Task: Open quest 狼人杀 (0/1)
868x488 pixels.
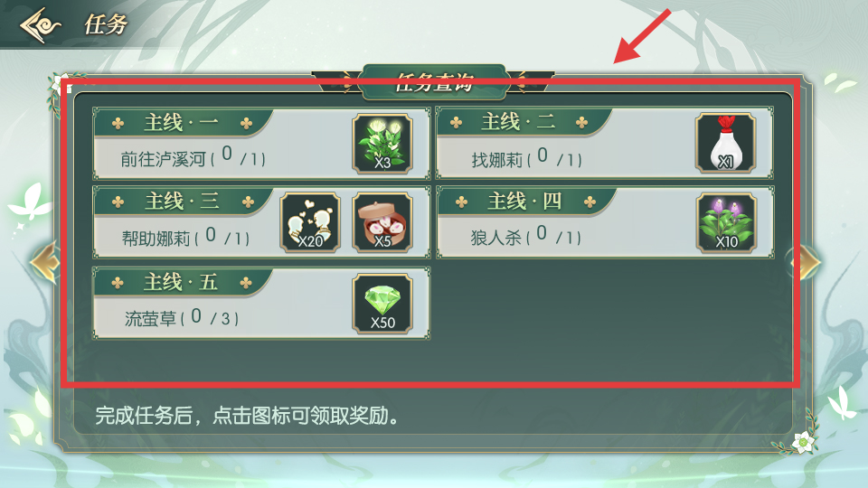Action: 526,237
